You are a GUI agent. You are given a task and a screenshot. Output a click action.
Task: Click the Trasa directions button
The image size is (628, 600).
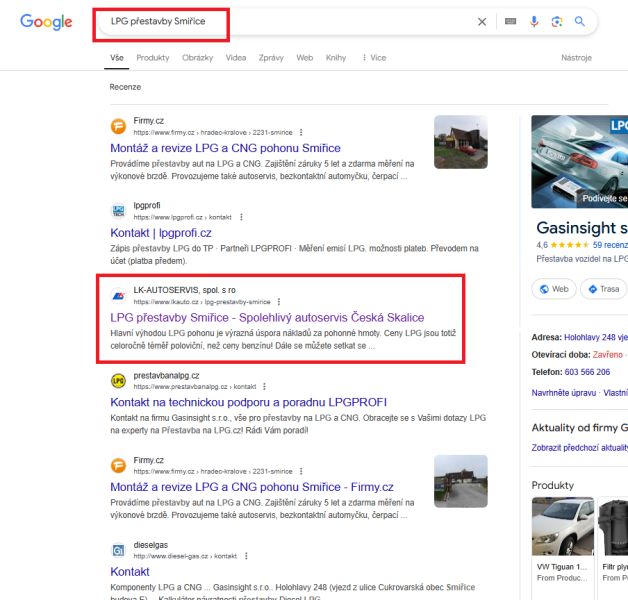coord(604,289)
